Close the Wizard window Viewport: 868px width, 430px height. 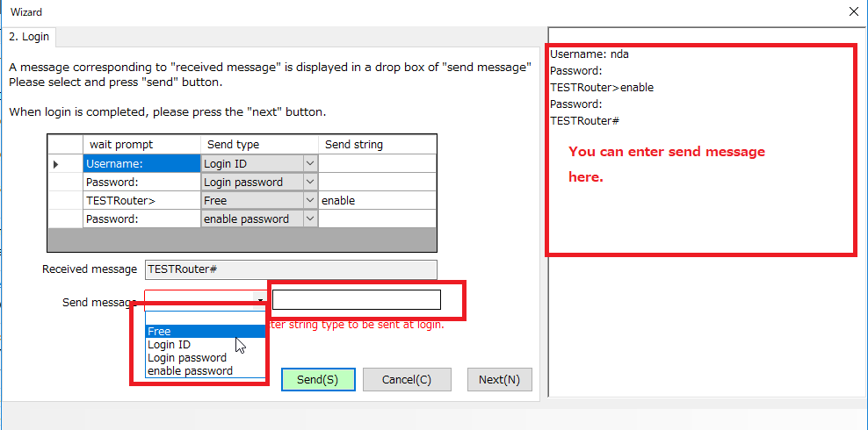click(x=853, y=12)
